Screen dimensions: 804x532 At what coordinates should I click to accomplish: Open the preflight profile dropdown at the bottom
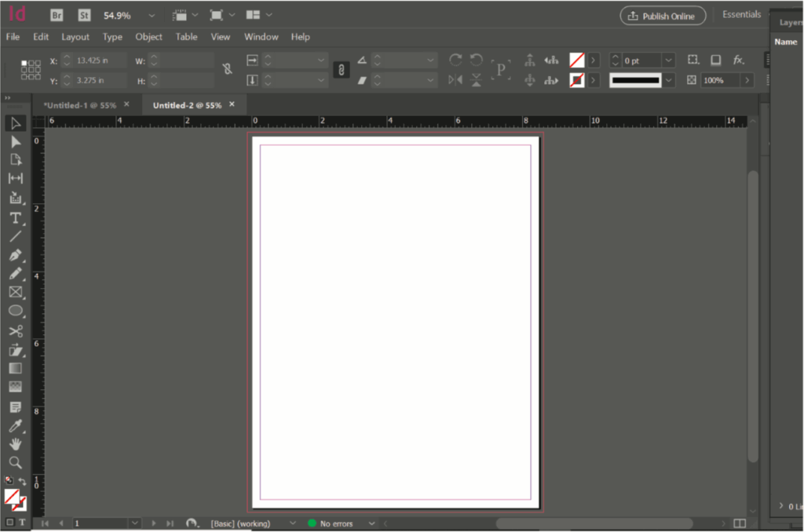click(293, 523)
